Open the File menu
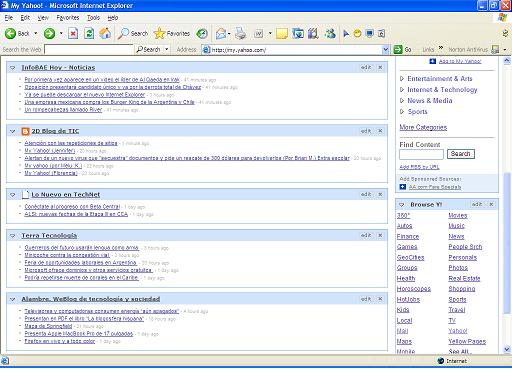Image resolution: width=512 pixels, height=369 pixels. pyautogui.click(x=9, y=18)
